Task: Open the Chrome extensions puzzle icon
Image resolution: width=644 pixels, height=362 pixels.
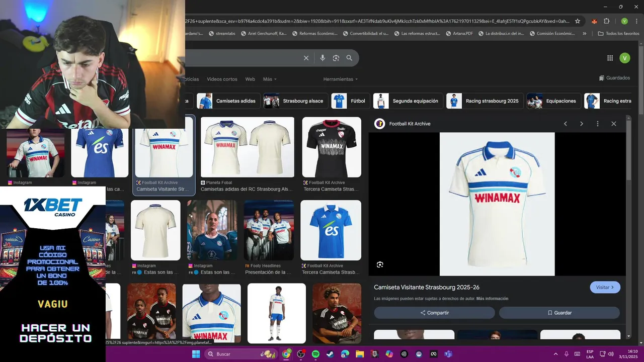Action: pyautogui.click(x=606, y=21)
